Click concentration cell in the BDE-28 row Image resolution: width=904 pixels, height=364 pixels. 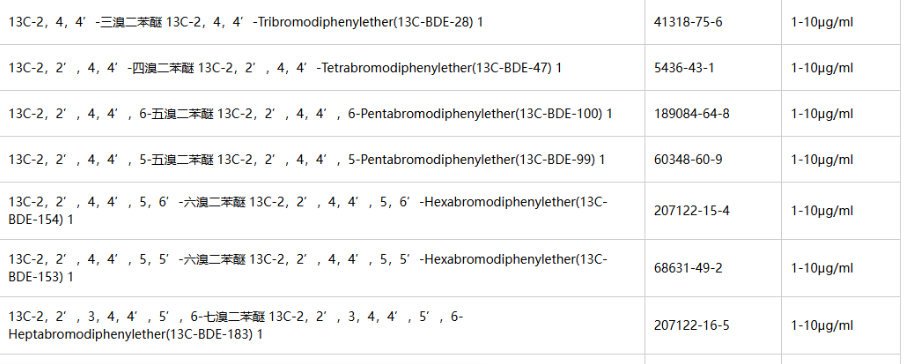click(822, 22)
